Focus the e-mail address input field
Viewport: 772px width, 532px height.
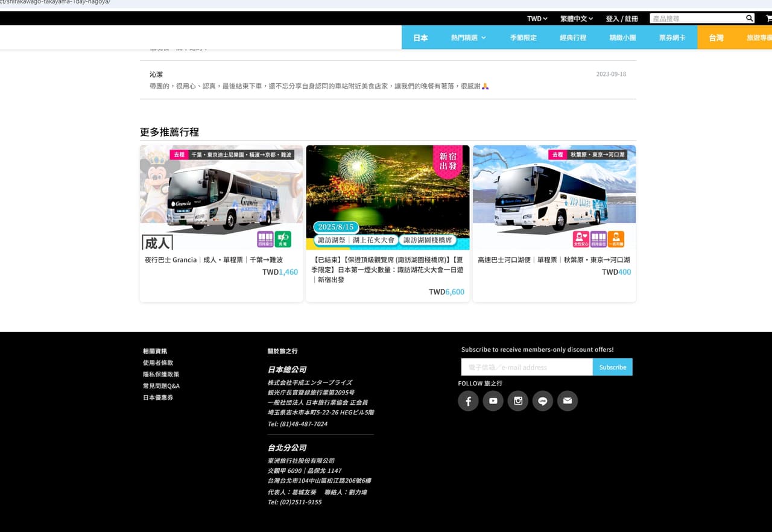527,367
